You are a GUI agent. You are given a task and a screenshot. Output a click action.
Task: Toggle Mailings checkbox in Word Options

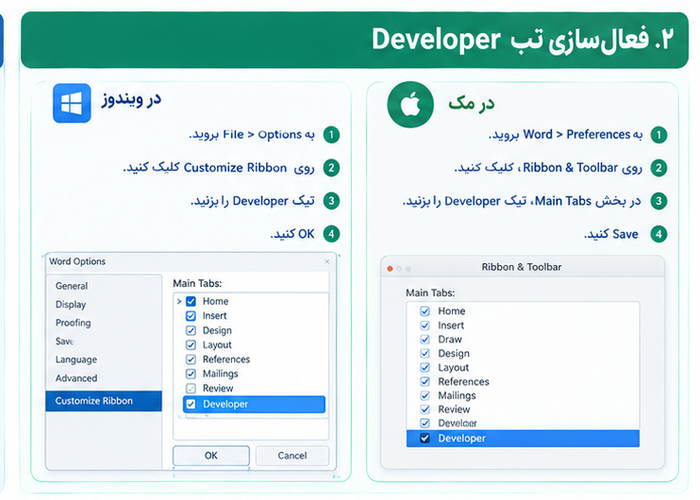tap(191, 374)
